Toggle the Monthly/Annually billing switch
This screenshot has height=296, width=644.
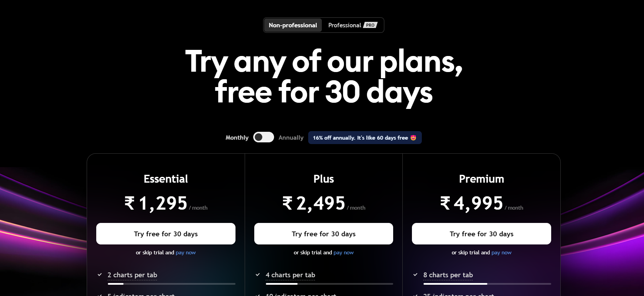(x=263, y=137)
